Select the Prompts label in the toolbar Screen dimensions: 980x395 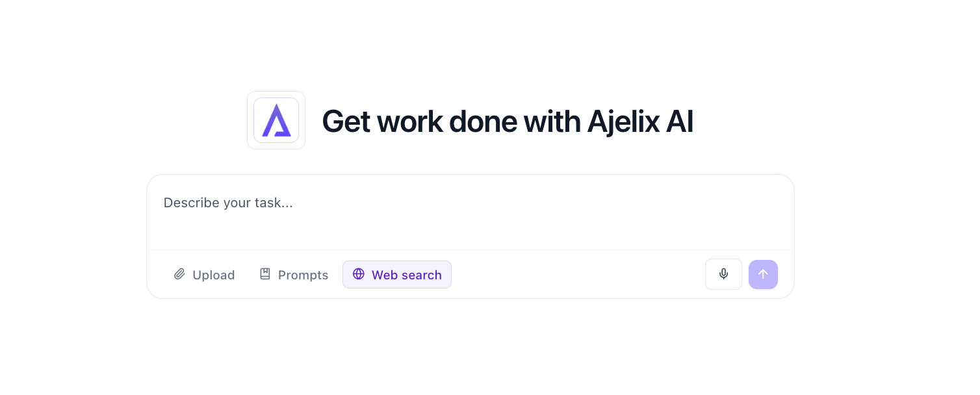pyautogui.click(x=303, y=275)
